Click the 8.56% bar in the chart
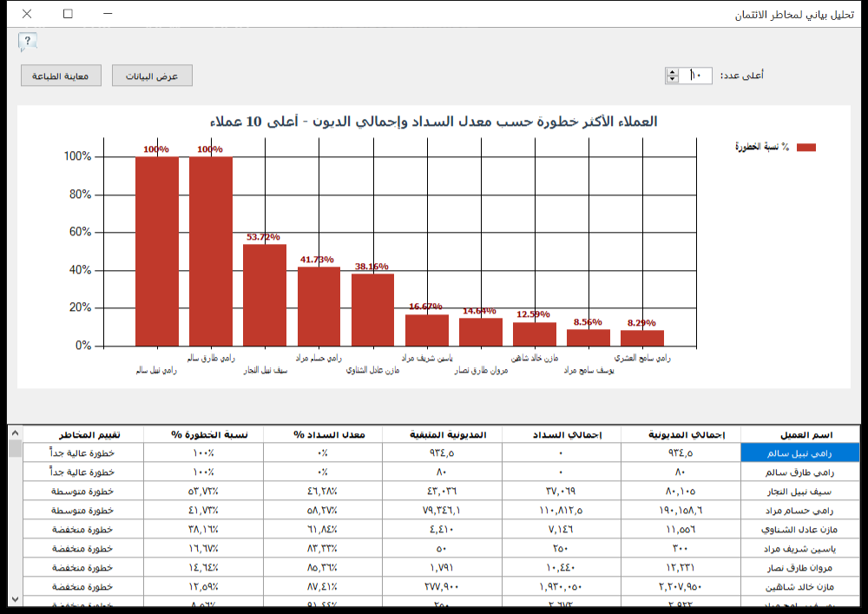 [x=589, y=339]
